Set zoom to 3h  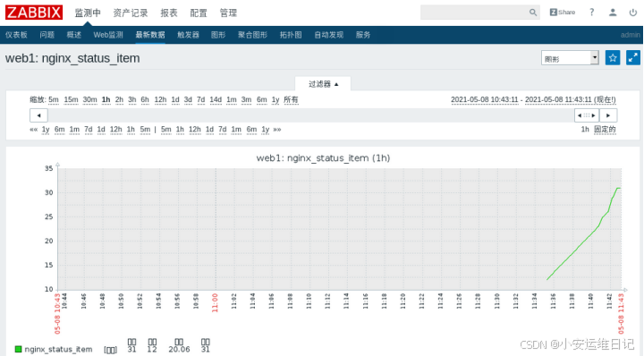(x=131, y=100)
